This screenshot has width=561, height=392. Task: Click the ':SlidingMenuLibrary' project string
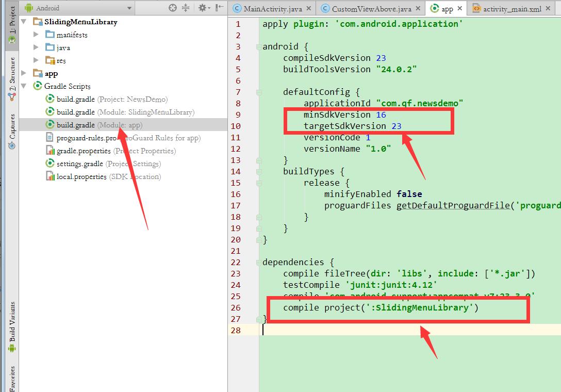click(420, 307)
